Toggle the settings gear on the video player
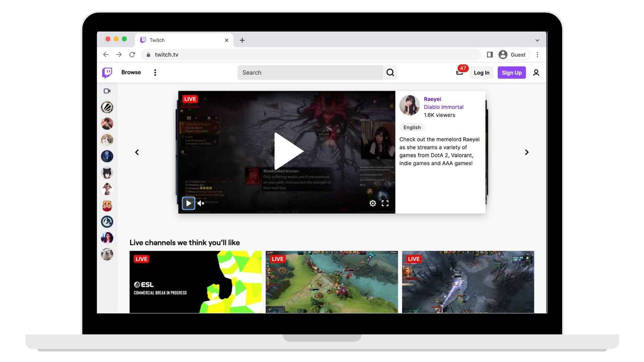This screenshot has height=362, width=644. click(x=373, y=203)
